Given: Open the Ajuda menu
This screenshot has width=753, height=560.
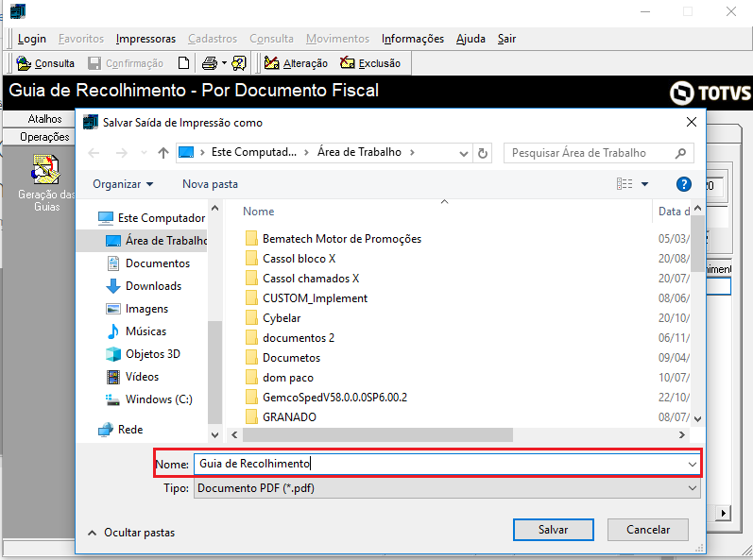Looking at the screenshot, I should pyautogui.click(x=471, y=39).
